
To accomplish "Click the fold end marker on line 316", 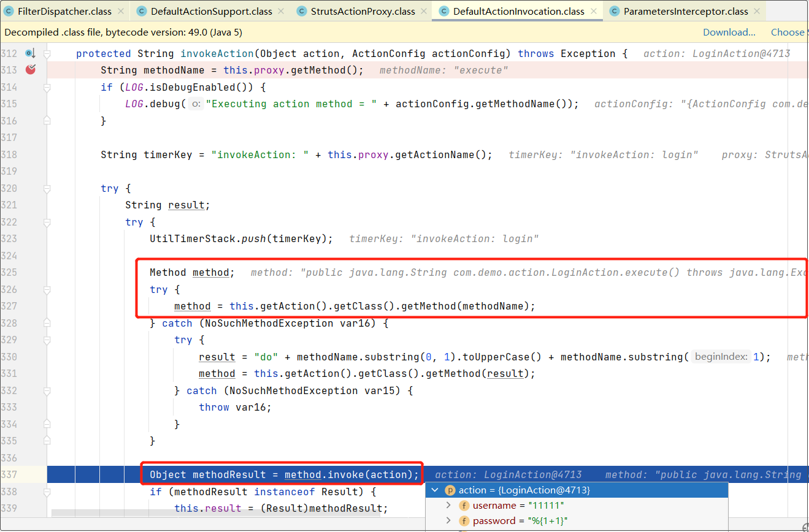I will point(47,121).
